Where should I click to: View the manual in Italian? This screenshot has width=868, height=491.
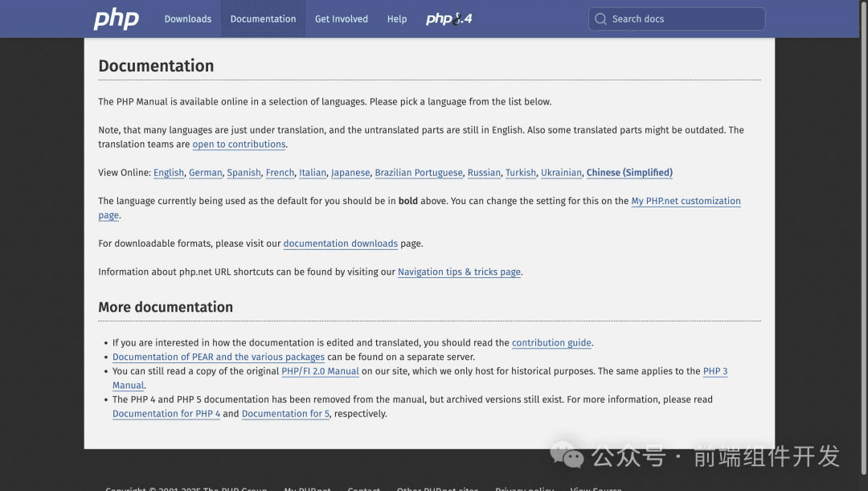(313, 173)
